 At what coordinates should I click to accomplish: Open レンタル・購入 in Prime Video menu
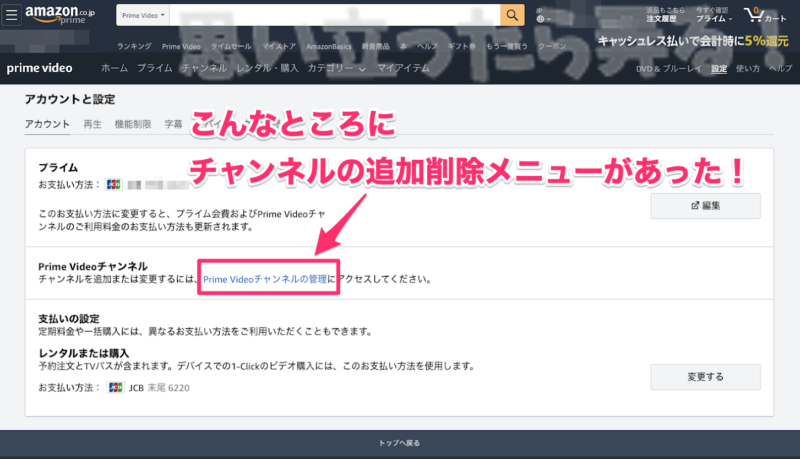click(267, 68)
